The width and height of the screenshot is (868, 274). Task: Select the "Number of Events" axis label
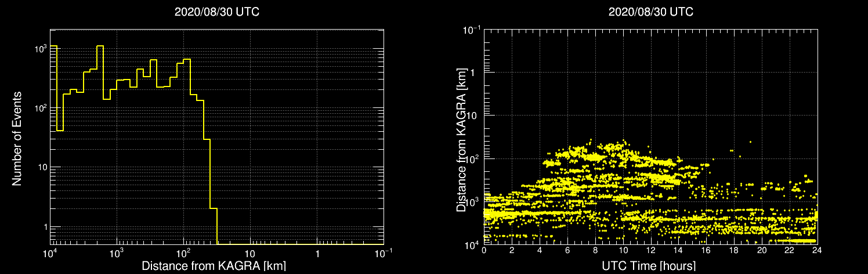17,138
